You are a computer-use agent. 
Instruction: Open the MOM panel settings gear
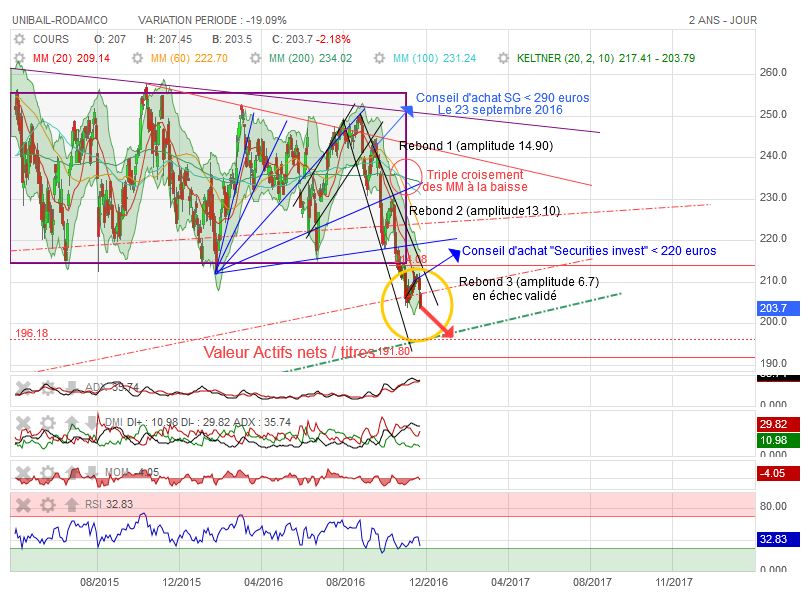tap(48, 472)
